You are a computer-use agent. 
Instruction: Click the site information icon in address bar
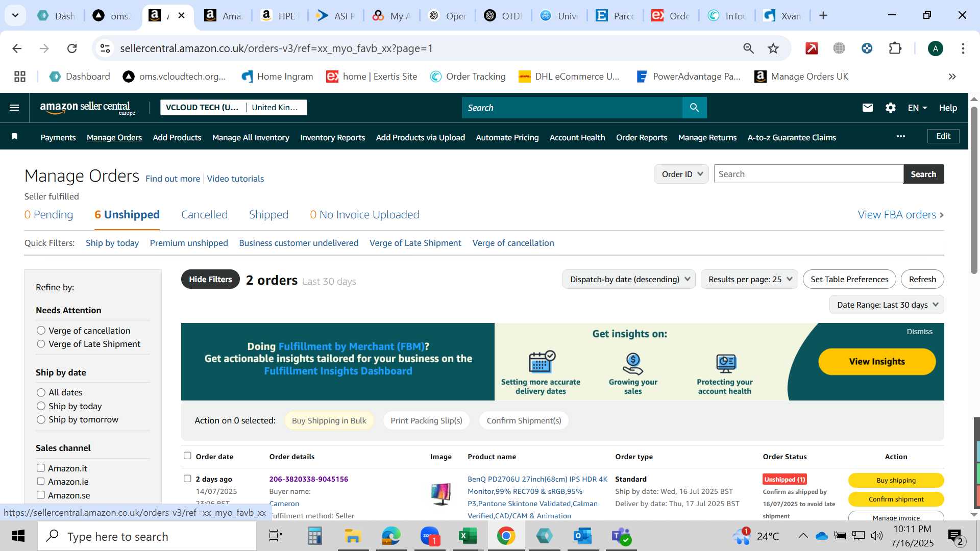click(105, 48)
